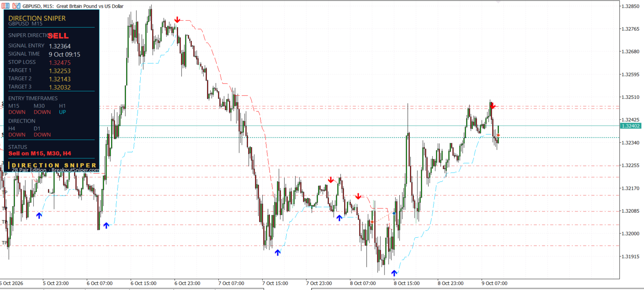Image resolution: width=644 pixels, height=290 pixels.
Task: Open the red-blue list panel icon beside GBPUSD title
Action: pos(5,6)
